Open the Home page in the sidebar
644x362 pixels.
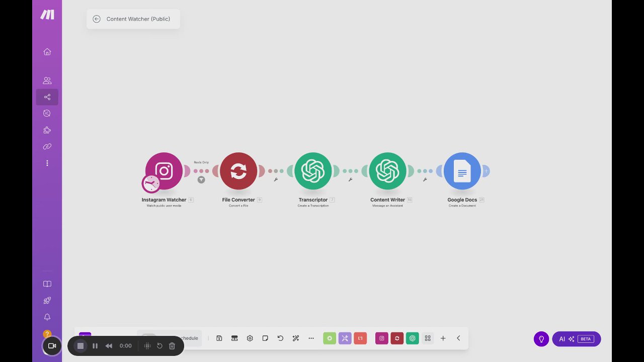[x=47, y=52]
